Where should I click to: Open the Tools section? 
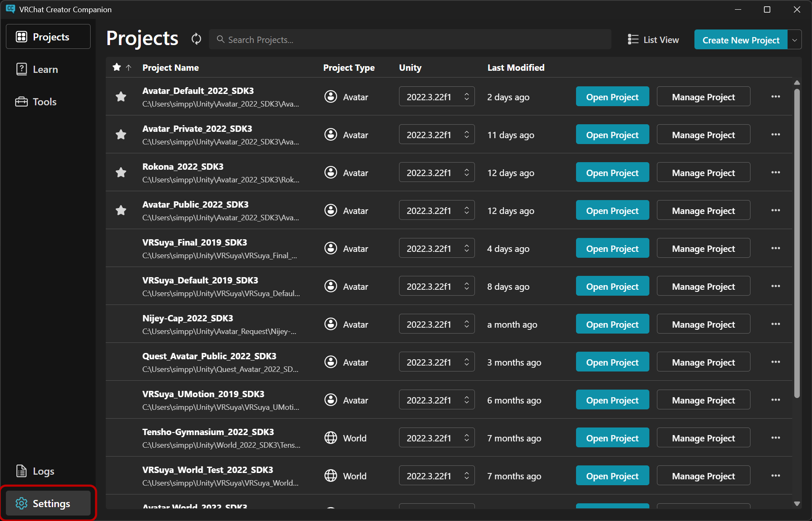(48, 102)
